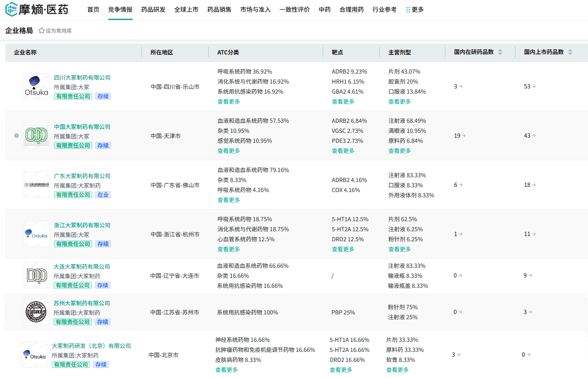
Task: Open the 一致性评价 menu item
Action: 294,10
